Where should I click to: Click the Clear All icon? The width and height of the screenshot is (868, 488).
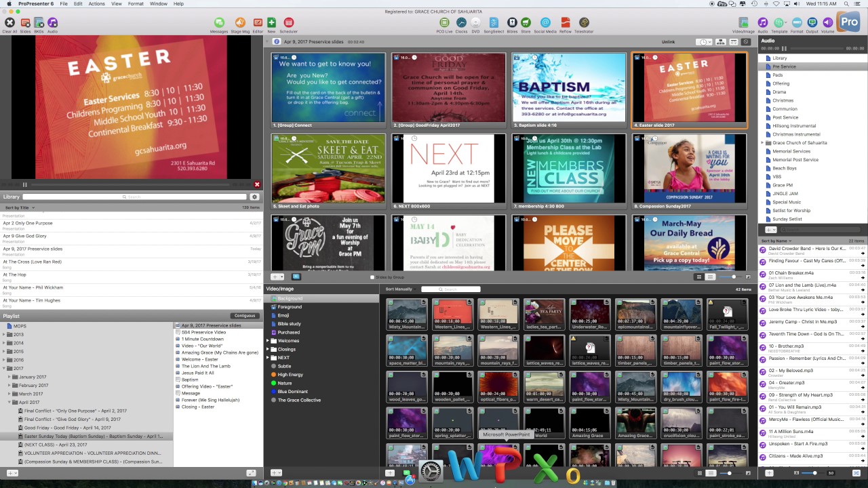pos(9,23)
